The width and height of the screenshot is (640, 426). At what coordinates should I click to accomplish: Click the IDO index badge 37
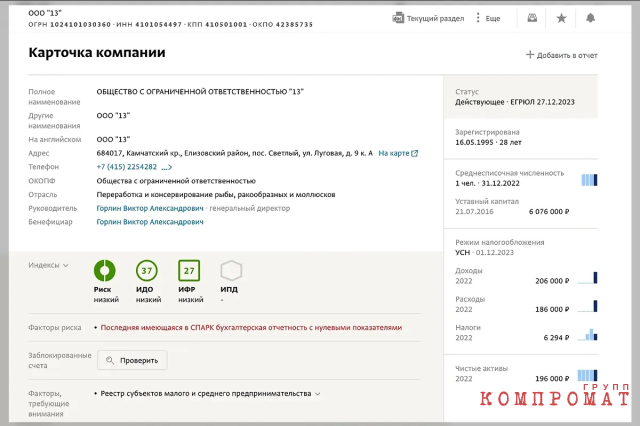coord(147,271)
